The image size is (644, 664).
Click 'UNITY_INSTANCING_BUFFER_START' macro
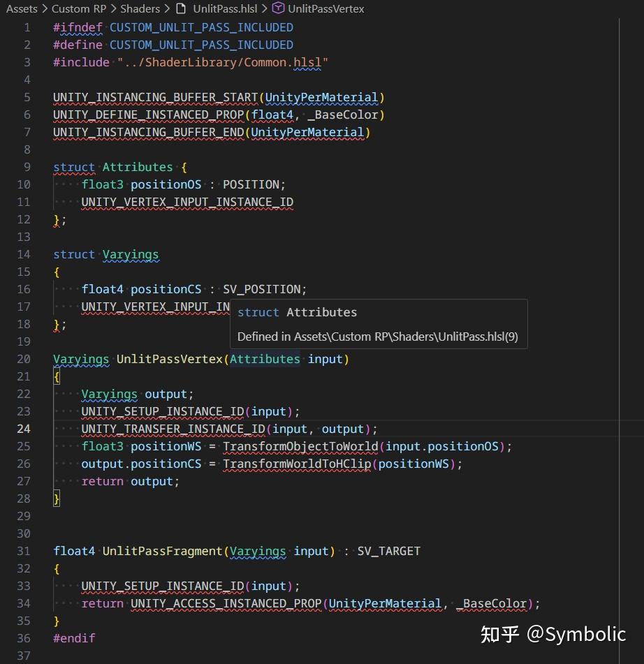pyautogui.click(x=156, y=97)
